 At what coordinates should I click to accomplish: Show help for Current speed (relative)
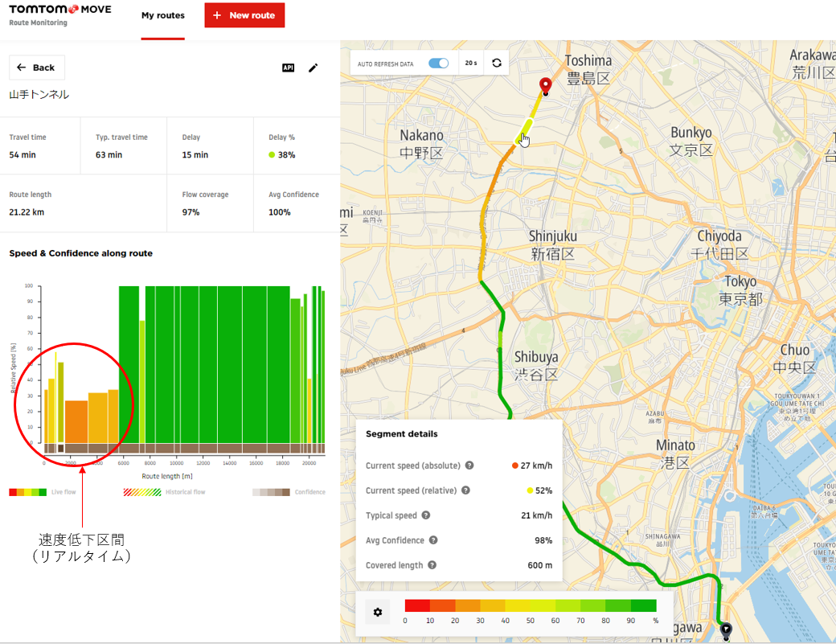[465, 490]
